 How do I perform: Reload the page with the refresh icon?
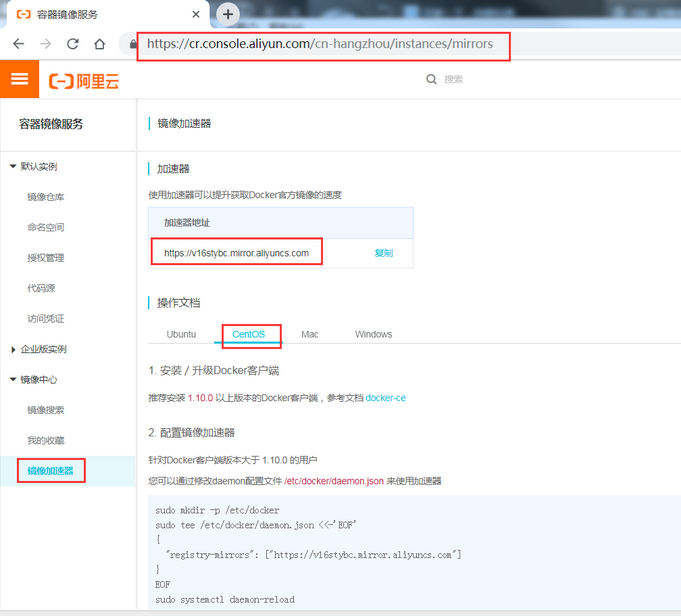[73, 44]
